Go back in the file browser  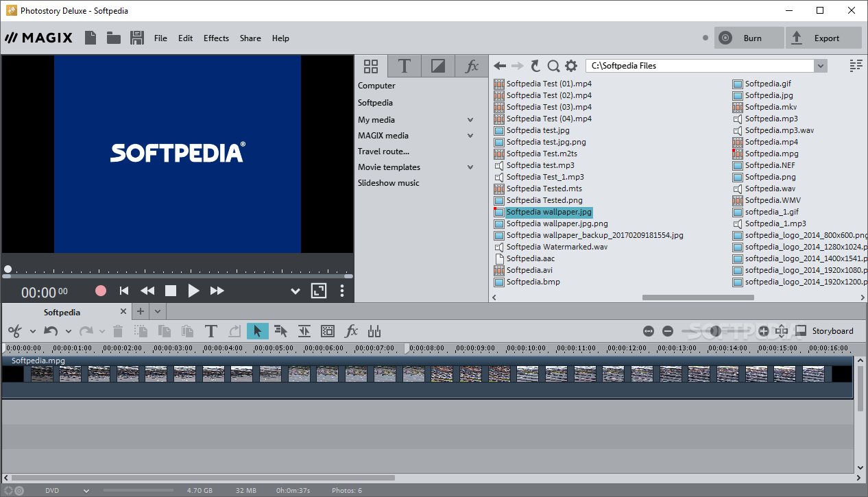pos(500,66)
